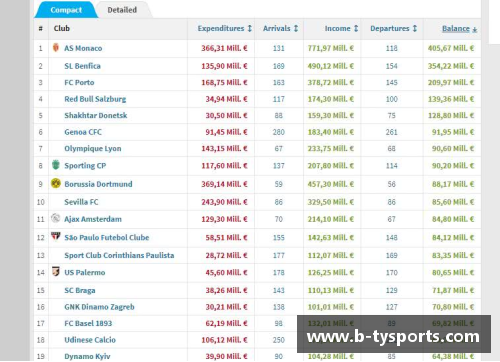Open the Borussia Dortmund link
The width and height of the screenshot is (500, 362).
tap(98, 184)
